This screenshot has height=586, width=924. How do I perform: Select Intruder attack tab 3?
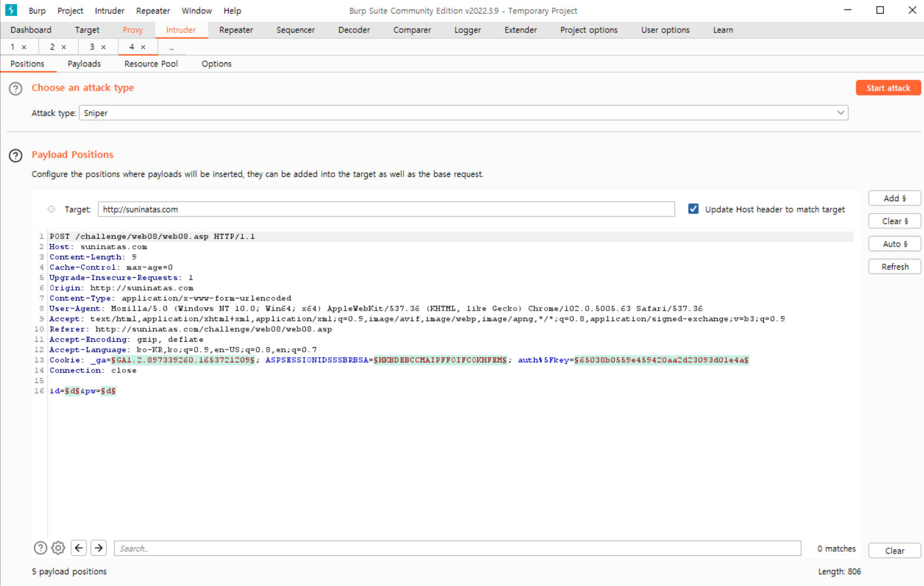pos(92,47)
